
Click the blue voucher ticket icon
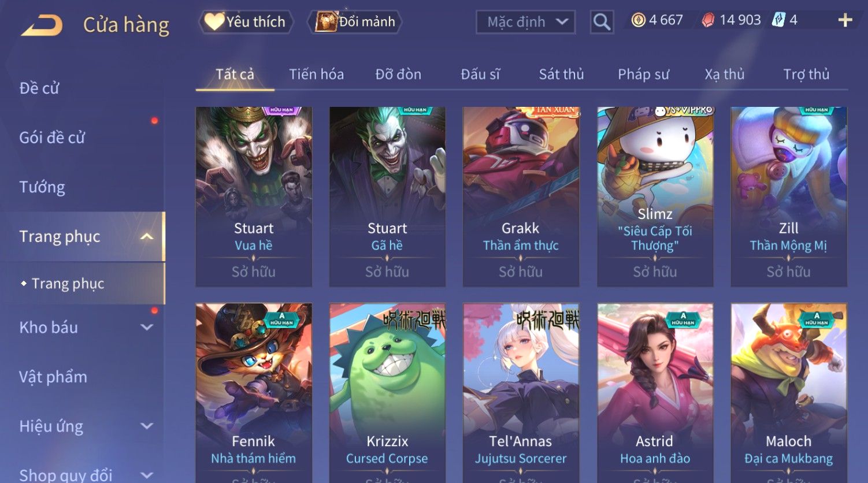[x=778, y=20]
